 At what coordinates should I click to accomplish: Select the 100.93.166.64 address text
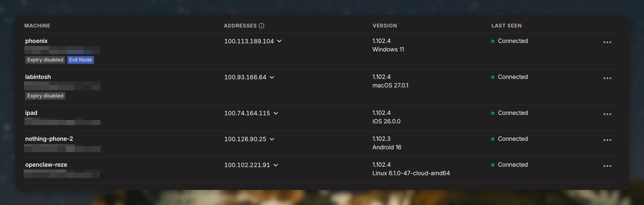coord(245,77)
